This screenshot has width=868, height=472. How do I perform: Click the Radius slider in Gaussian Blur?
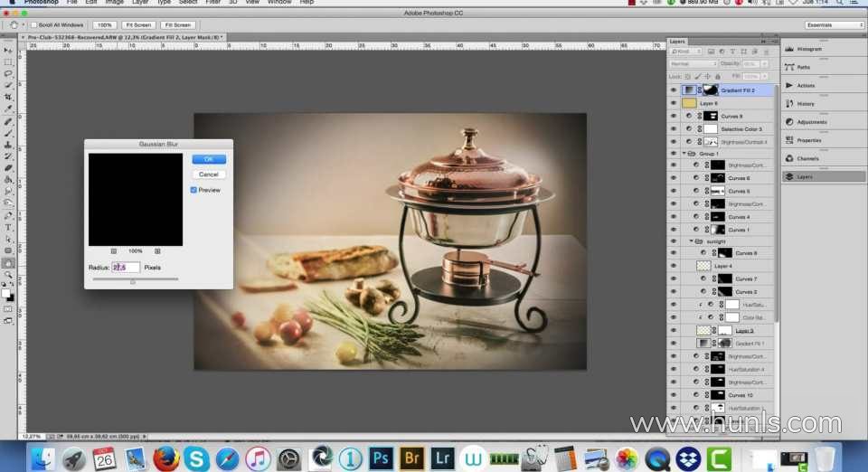pyautogui.click(x=133, y=281)
